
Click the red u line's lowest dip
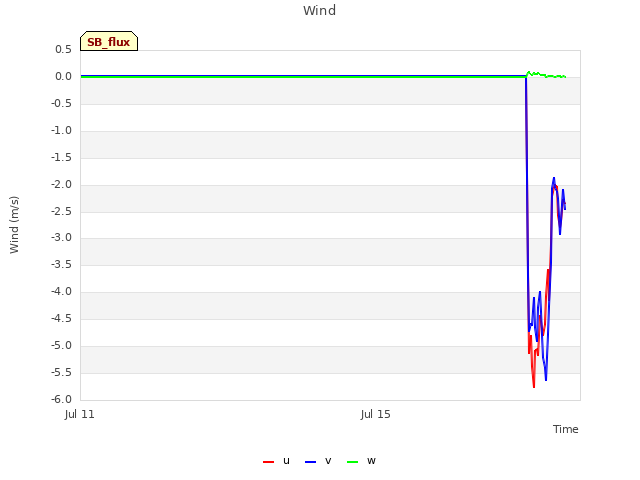pos(534,387)
